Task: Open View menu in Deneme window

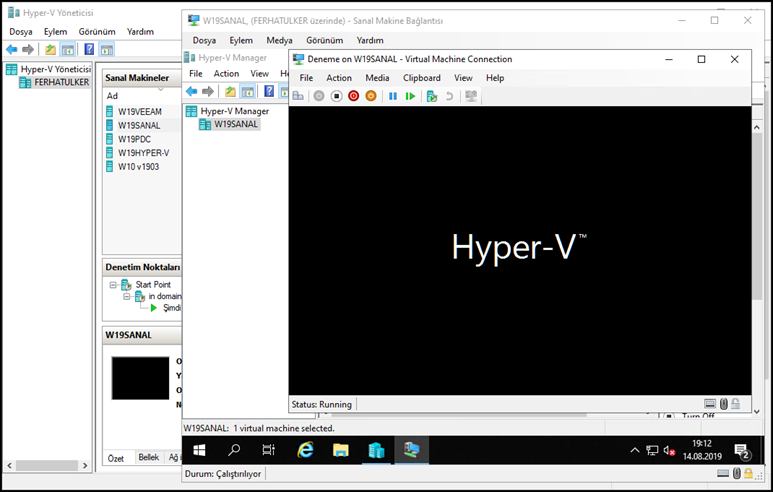Action: pyautogui.click(x=463, y=78)
